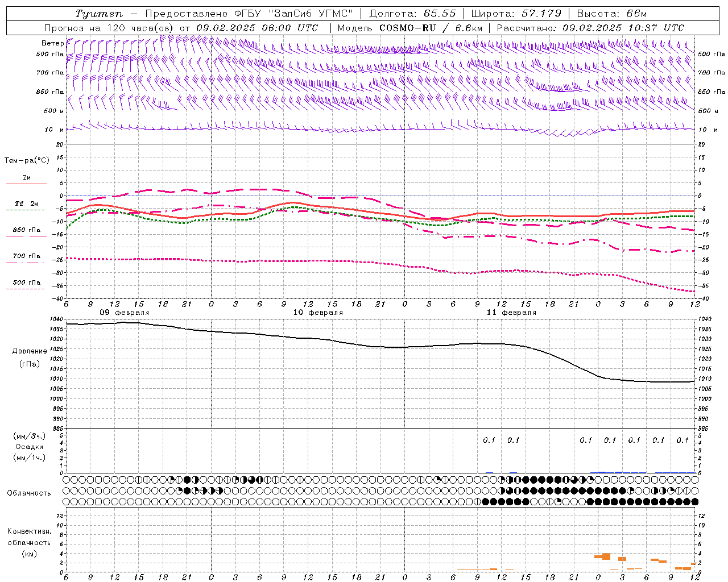
Task: Select the "Широта: 57.179" latitude text
Action: click(x=516, y=14)
